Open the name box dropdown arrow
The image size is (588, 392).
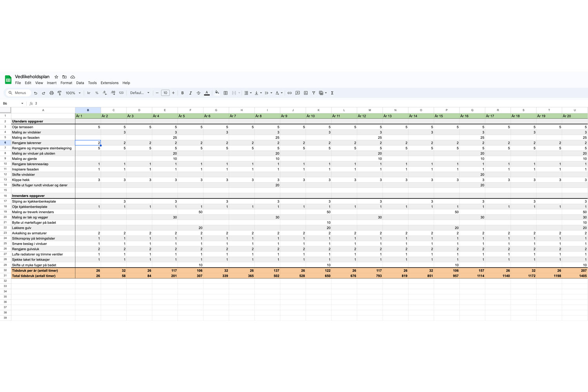pyautogui.click(x=22, y=103)
